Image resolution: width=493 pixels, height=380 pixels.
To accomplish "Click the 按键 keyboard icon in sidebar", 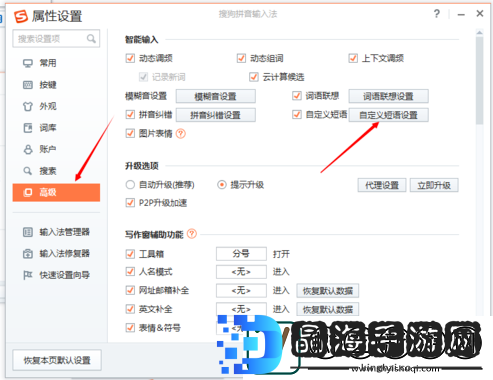I will tap(28, 85).
